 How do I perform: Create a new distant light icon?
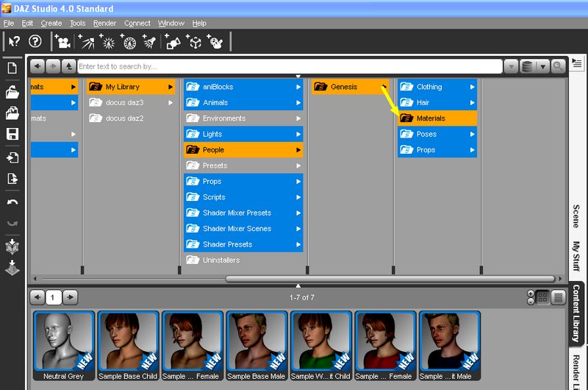(129, 42)
